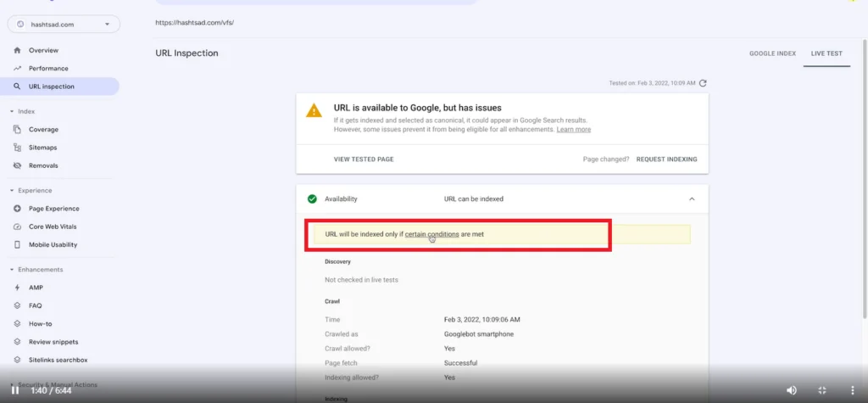The width and height of the screenshot is (868, 403).
Task: Open the hashtsad.com property dropdown
Action: (x=64, y=25)
